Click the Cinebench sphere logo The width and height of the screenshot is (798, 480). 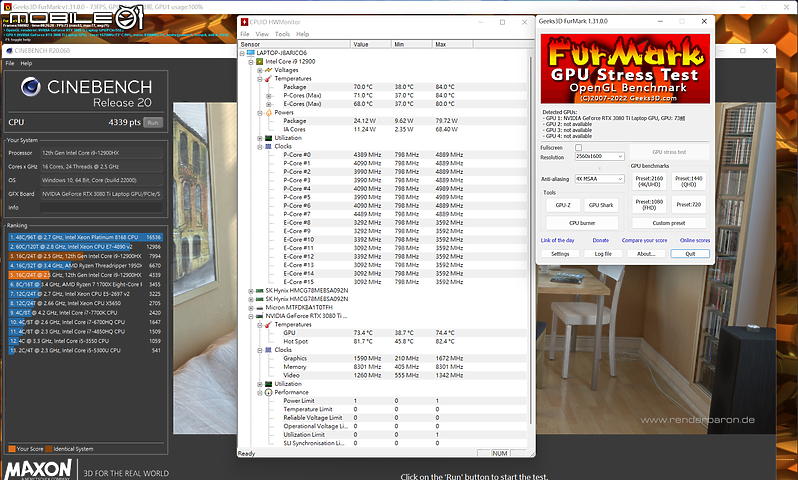[x=31, y=87]
